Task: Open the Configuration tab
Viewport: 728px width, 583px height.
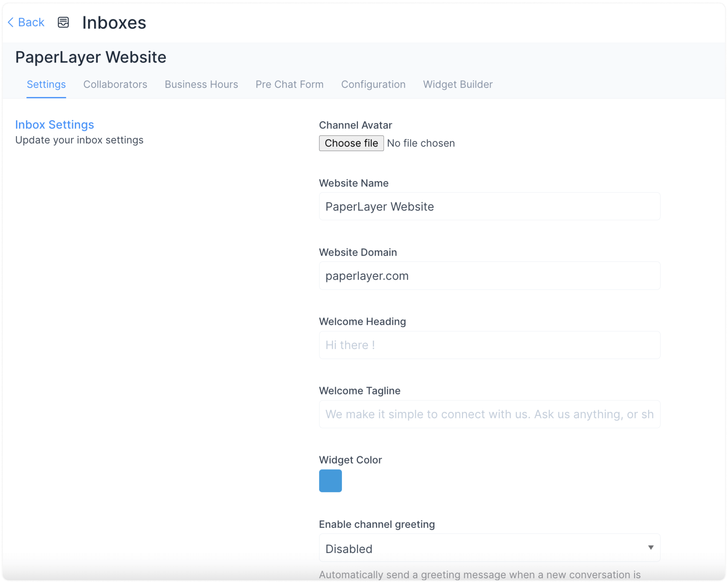Action: point(373,85)
